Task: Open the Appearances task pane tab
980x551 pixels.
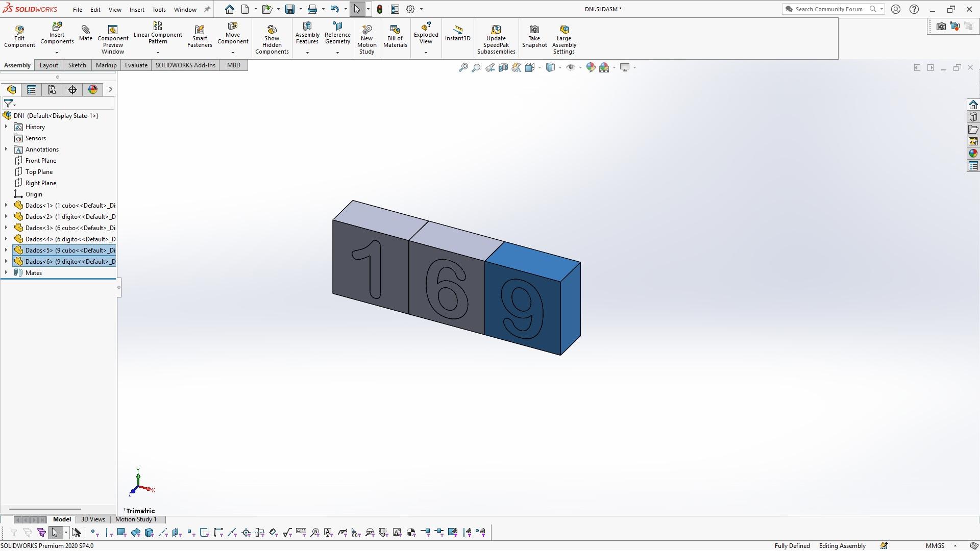Action: pyautogui.click(x=973, y=154)
